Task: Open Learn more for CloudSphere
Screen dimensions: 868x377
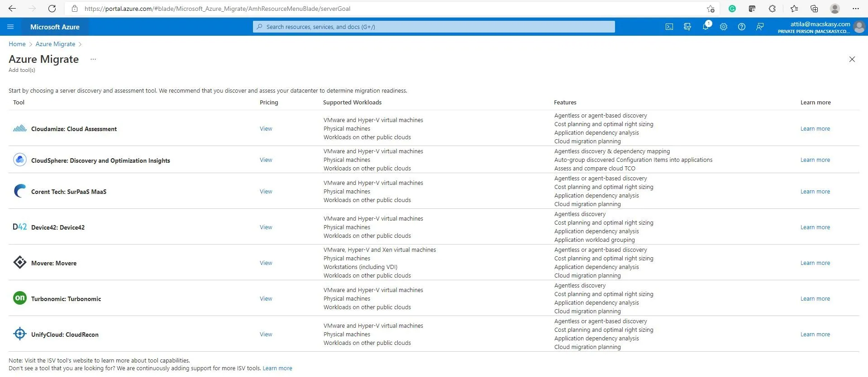Action: (x=815, y=160)
